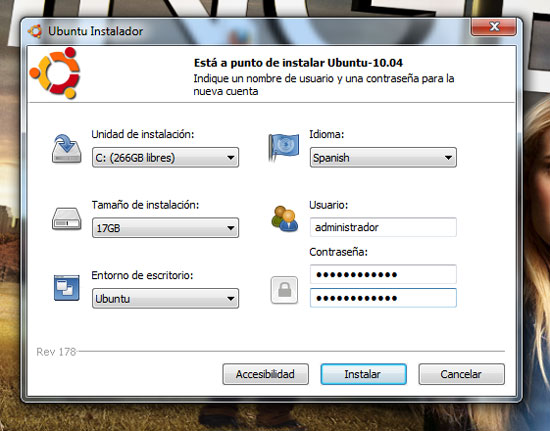Click the language flag icon
This screenshot has height=431, width=550.
point(284,147)
